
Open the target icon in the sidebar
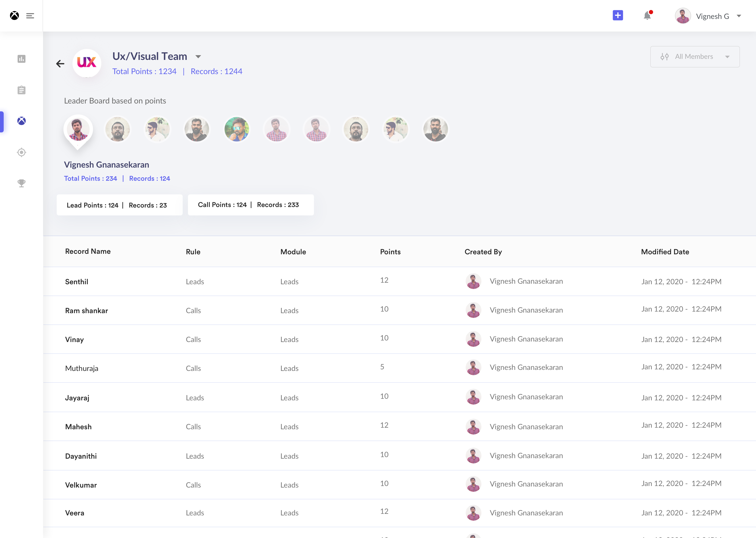tap(22, 152)
